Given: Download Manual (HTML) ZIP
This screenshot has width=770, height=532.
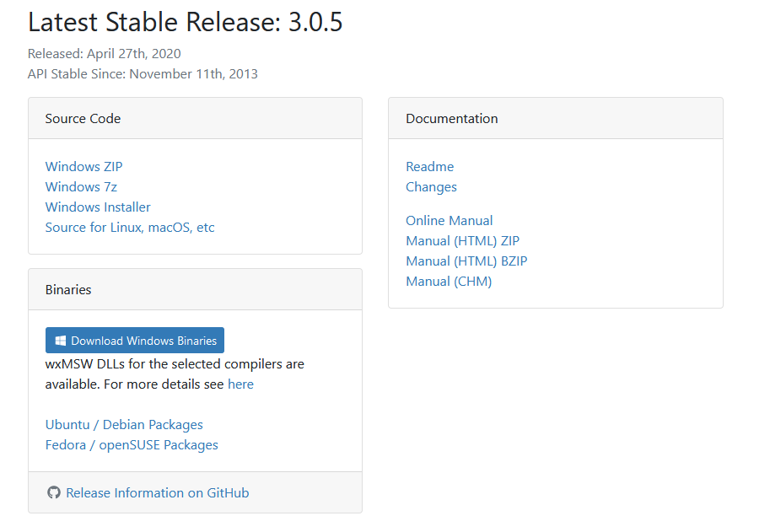Looking at the screenshot, I should coord(462,241).
